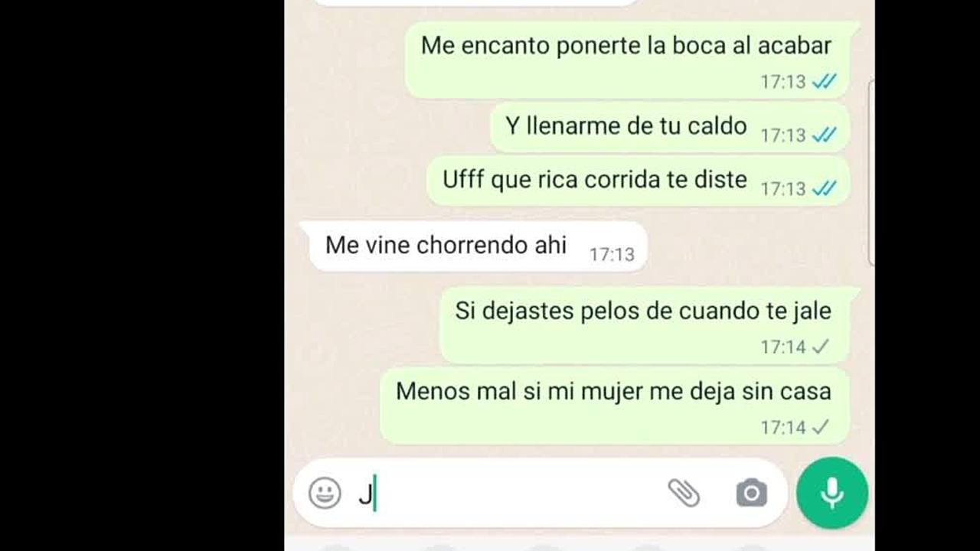This screenshot has height=551, width=980.
Task: Click gray single check on 'Menos mal' message
Action: (x=820, y=427)
